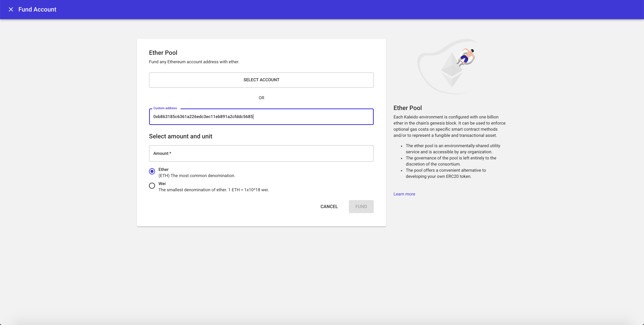Click the Ether Pool swimmer illustration
Image resolution: width=644 pixels, height=325 pixels.
click(447, 66)
